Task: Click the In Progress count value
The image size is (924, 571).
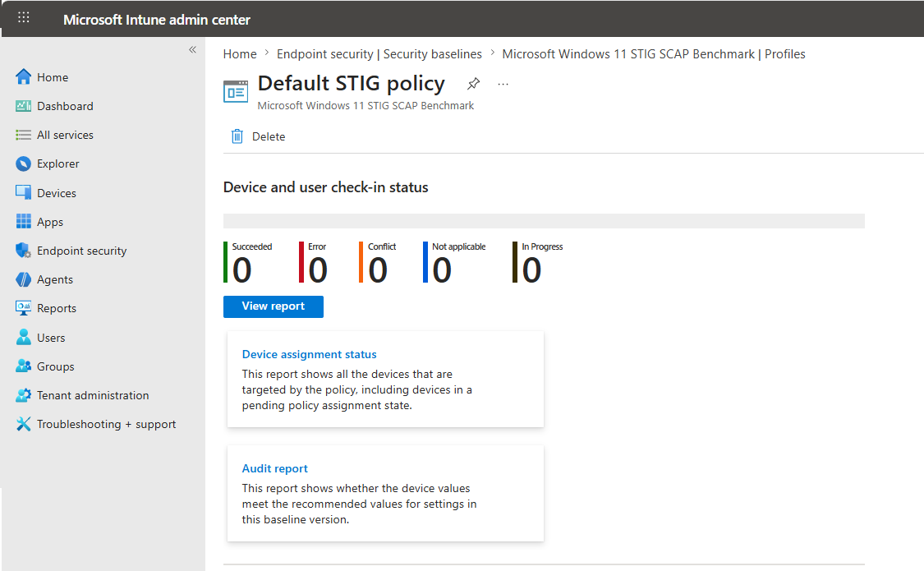Action: [531, 270]
